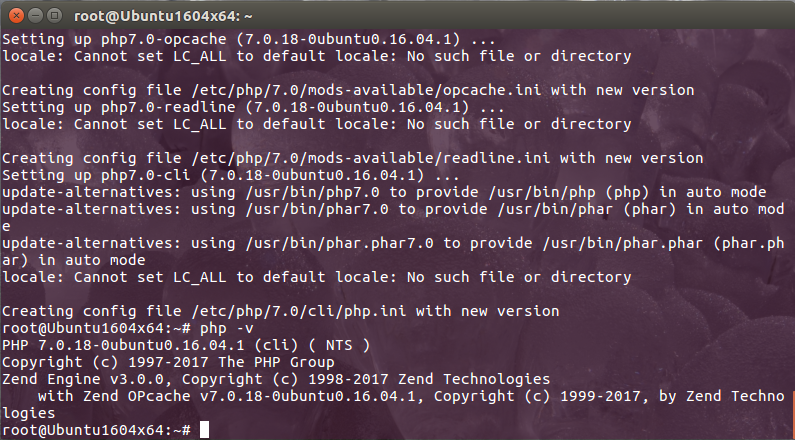Maximize the terminal window using the title bar button
Image resolution: width=795 pixels, height=440 pixels.
[54, 16]
